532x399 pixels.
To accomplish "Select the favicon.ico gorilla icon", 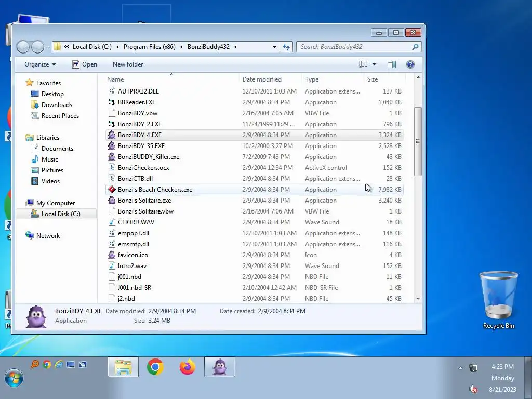I will coord(112,255).
